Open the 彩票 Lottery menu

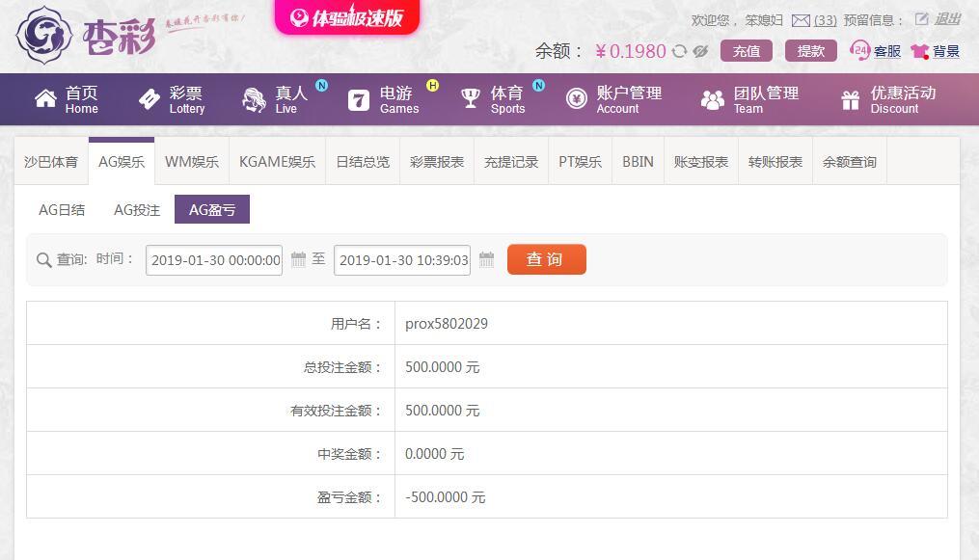(x=171, y=100)
